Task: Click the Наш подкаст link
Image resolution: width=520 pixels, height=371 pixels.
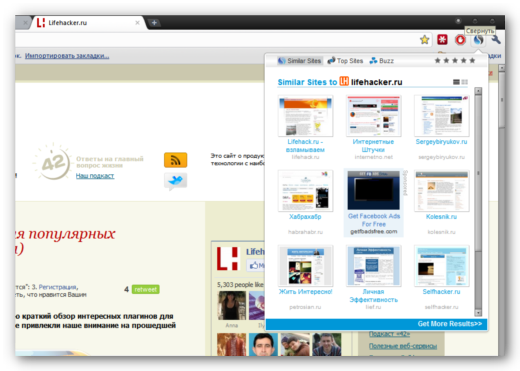Action: coord(95,176)
